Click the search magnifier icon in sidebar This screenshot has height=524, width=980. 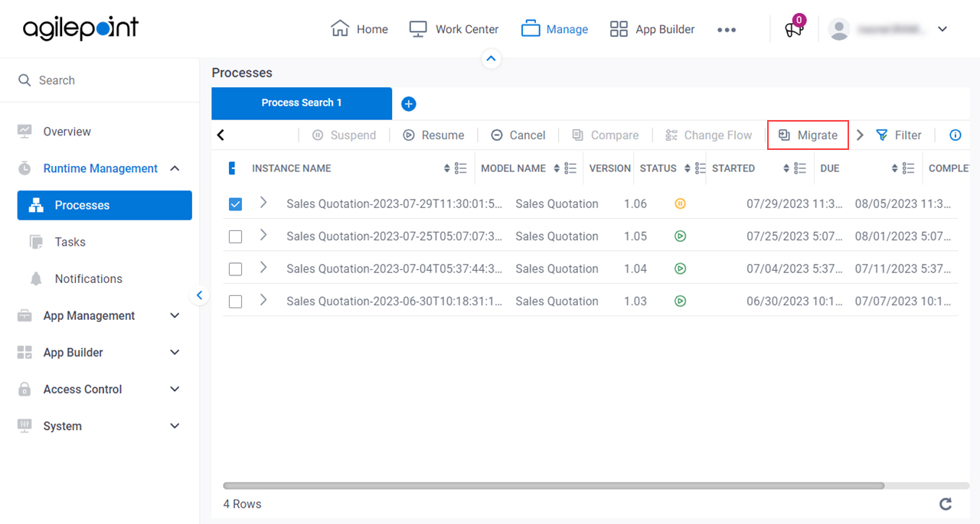coord(24,80)
